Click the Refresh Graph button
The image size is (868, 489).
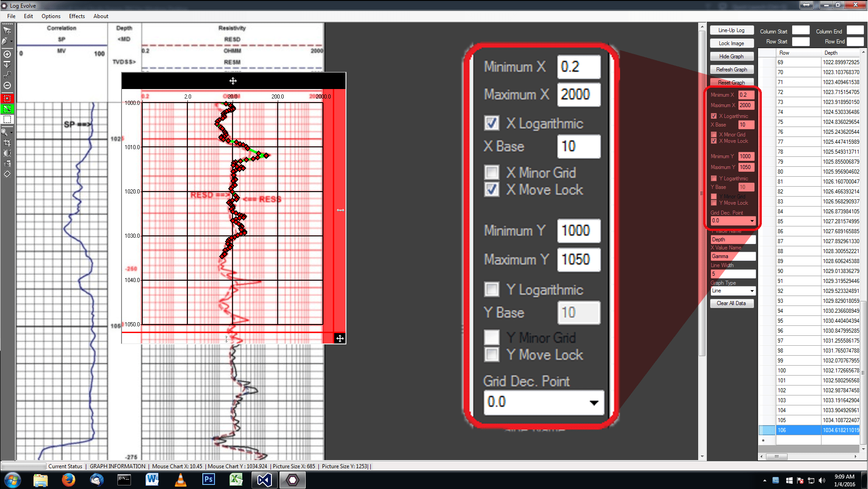click(x=732, y=70)
